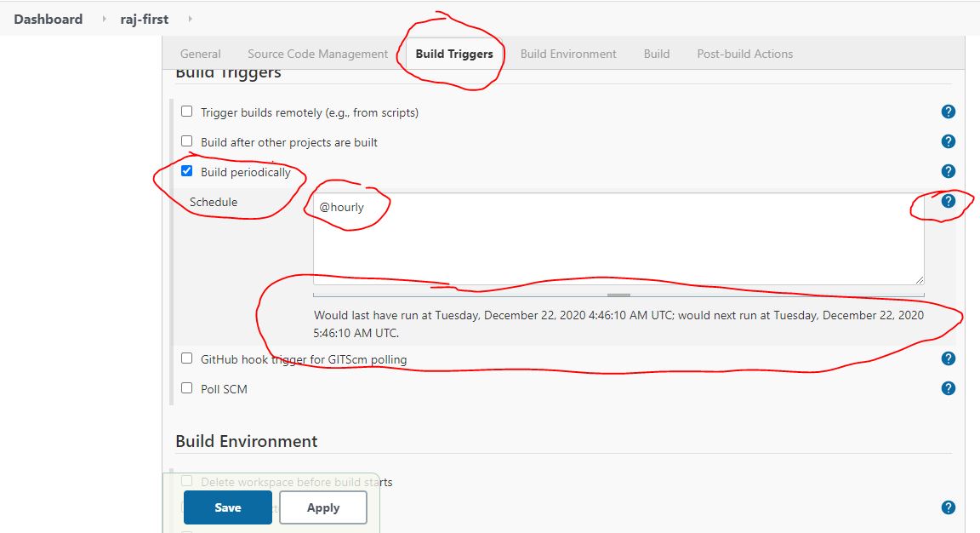Expand the arrow after raj-first breadcrumb

pos(189,19)
